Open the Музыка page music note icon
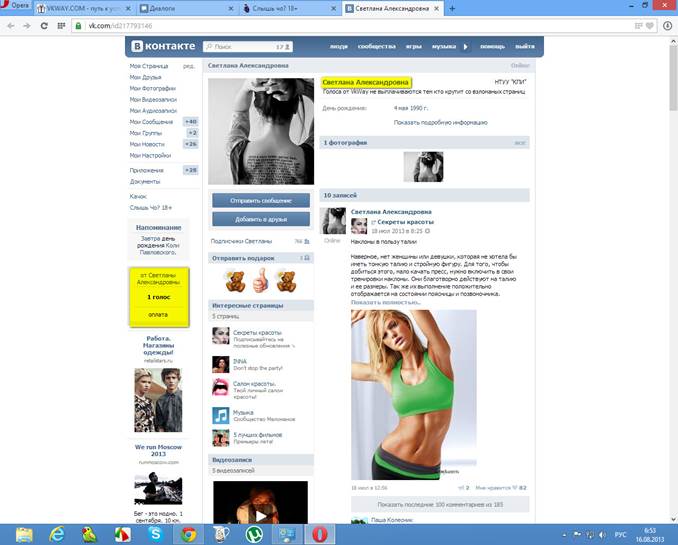 click(221, 415)
